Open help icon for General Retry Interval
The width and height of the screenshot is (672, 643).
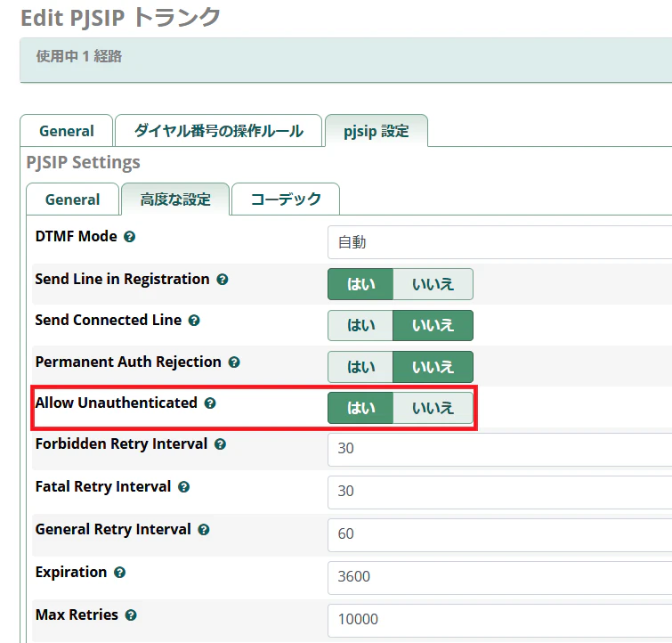pos(204,530)
